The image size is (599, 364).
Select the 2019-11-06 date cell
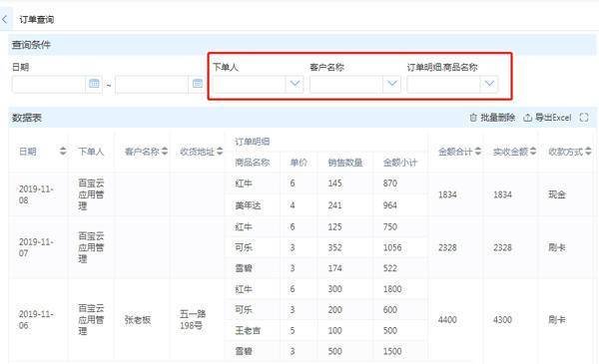tap(36, 320)
